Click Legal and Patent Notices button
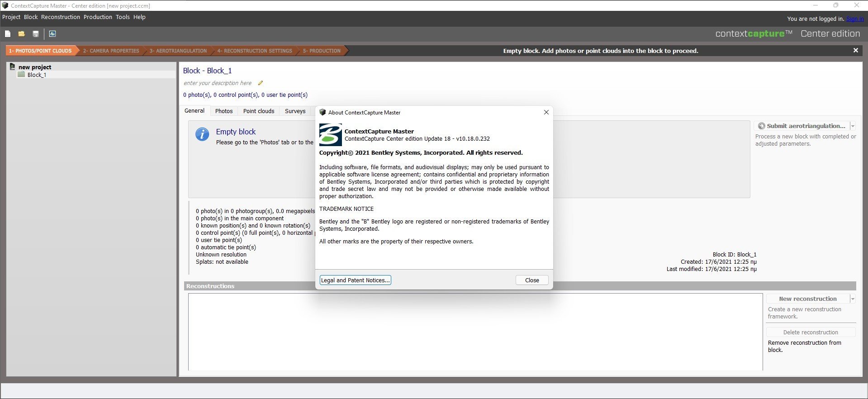 point(355,280)
